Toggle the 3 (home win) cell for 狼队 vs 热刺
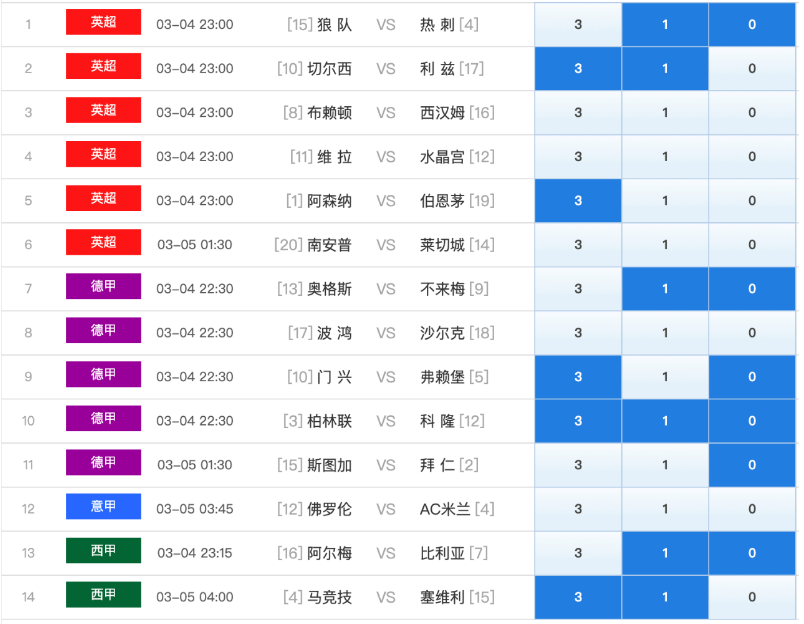The height and width of the screenshot is (624, 804). point(578,24)
